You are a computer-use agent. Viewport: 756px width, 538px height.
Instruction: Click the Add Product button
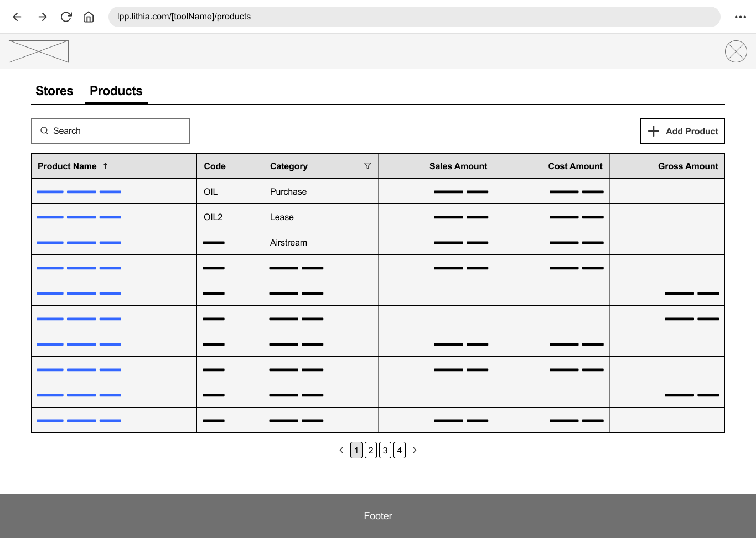[682, 131]
